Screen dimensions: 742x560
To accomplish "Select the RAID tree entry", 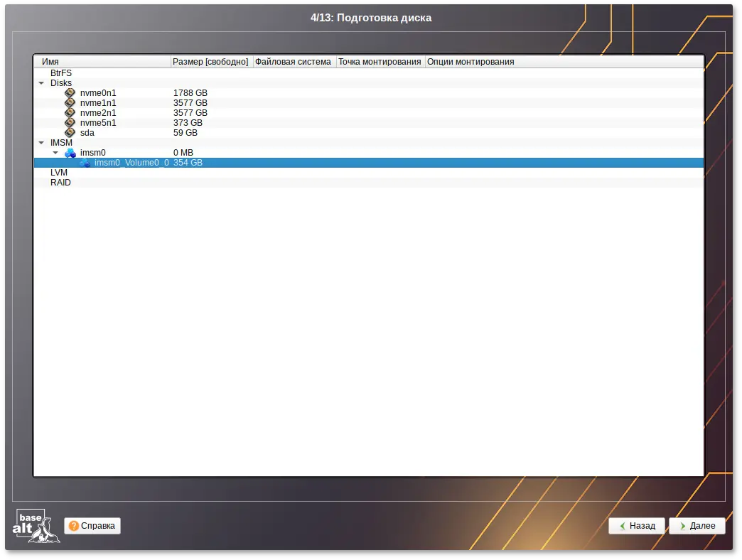I will (60, 182).
